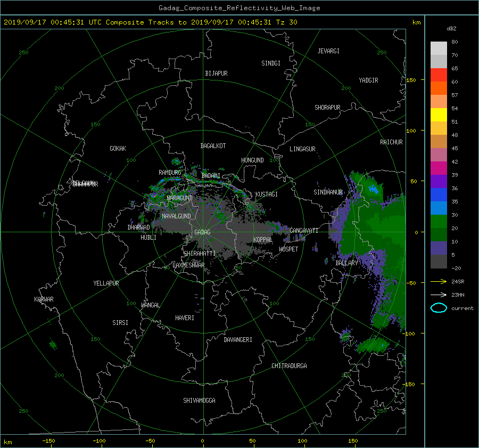
Task: Click the bright green 20-30 dBZ swatch
Action: [439, 222]
